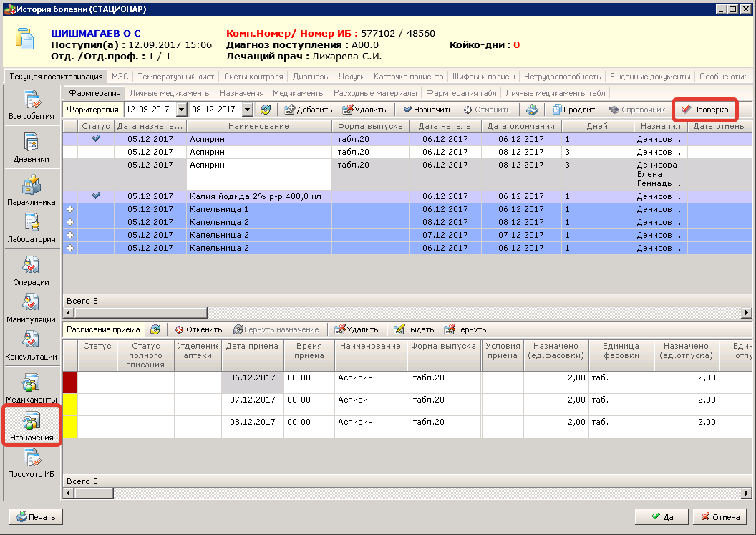Open the Выданные документы tab
The image size is (756, 535).
(650, 77)
